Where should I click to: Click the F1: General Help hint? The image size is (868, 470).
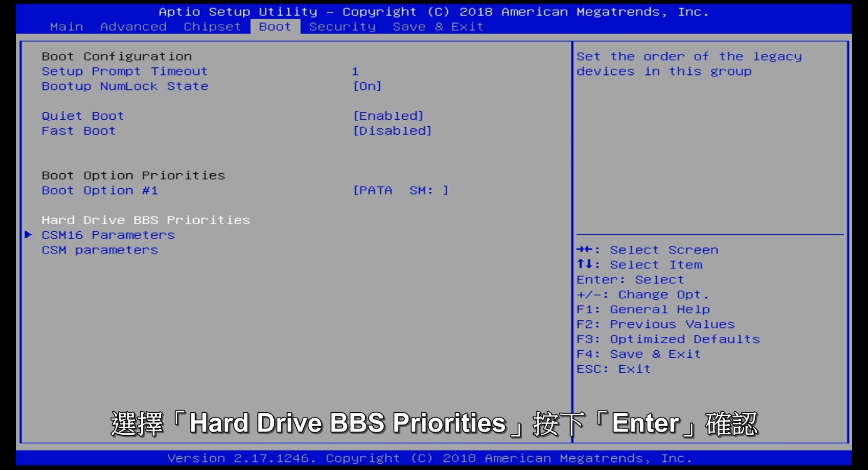coord(643,310)
